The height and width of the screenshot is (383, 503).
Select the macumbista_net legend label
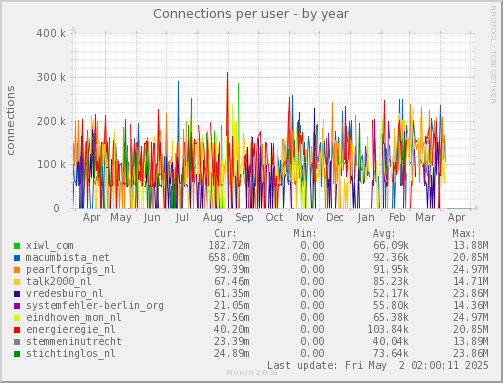pyautogui.click(x=68, y=258)
